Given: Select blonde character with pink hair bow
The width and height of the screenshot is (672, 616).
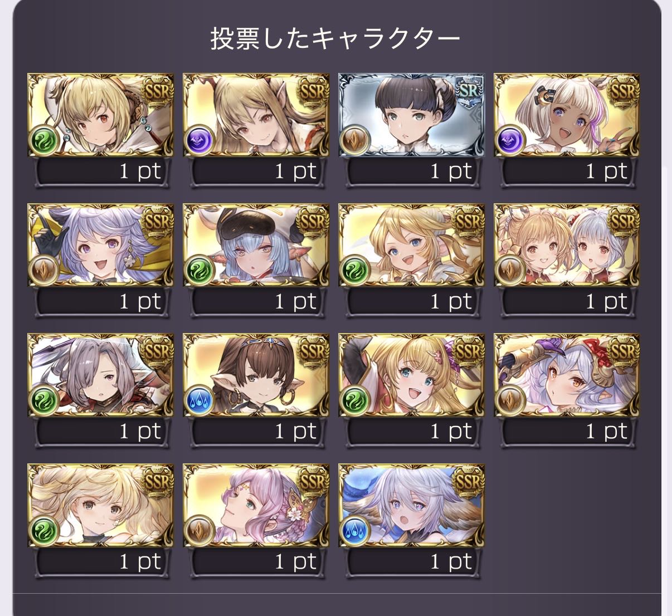Looking at the screenshot, I should pos(412,375).
